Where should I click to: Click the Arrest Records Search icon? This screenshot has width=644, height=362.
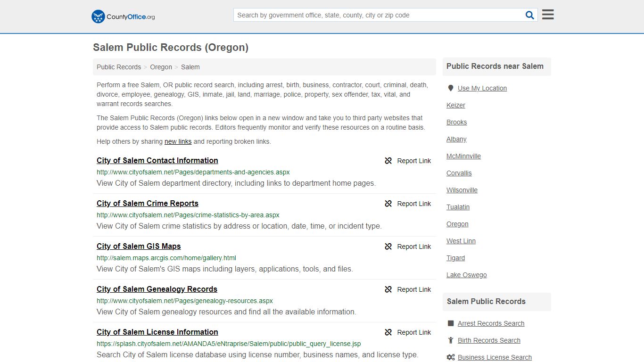[451, 323]
